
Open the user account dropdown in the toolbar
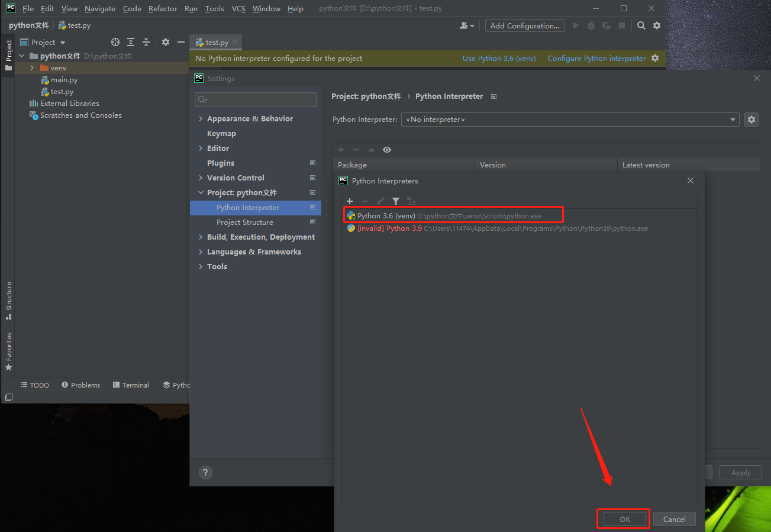pos(467,25)
